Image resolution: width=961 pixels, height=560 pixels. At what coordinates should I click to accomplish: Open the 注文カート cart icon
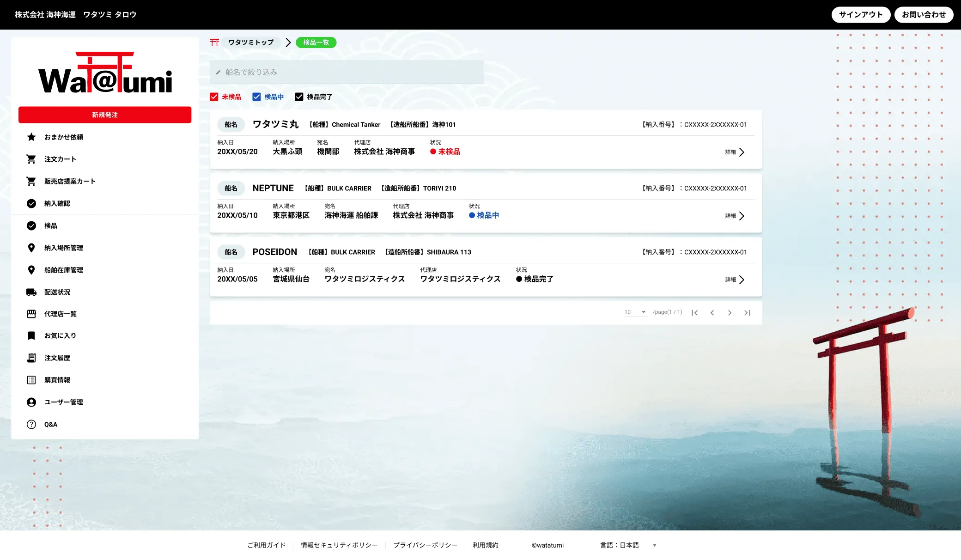tap(31, 159)
